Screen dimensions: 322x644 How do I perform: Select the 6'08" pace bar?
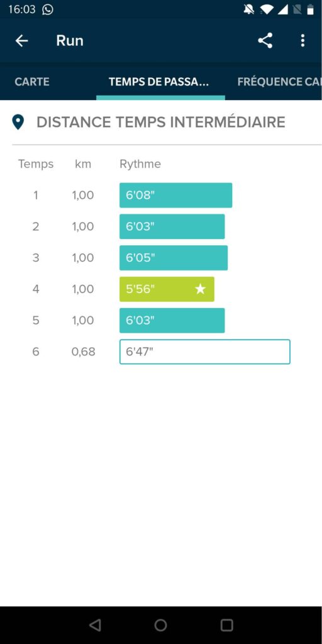coord(176,195)
